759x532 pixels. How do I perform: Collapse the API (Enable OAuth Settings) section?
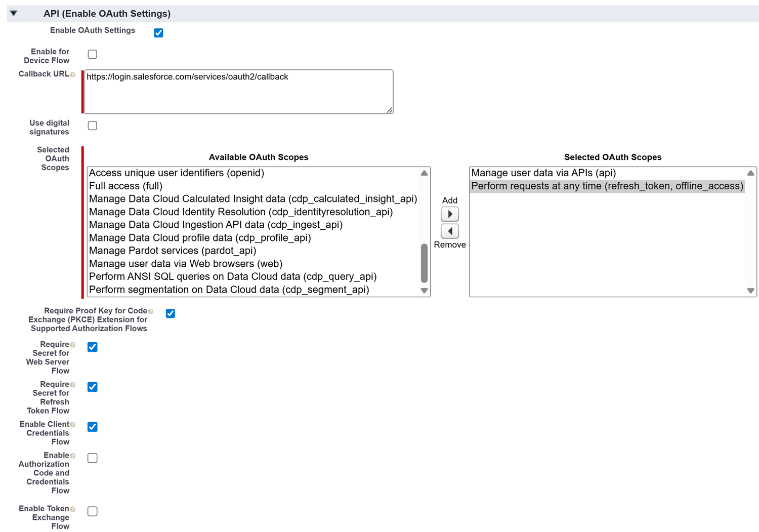pos(14,14)
